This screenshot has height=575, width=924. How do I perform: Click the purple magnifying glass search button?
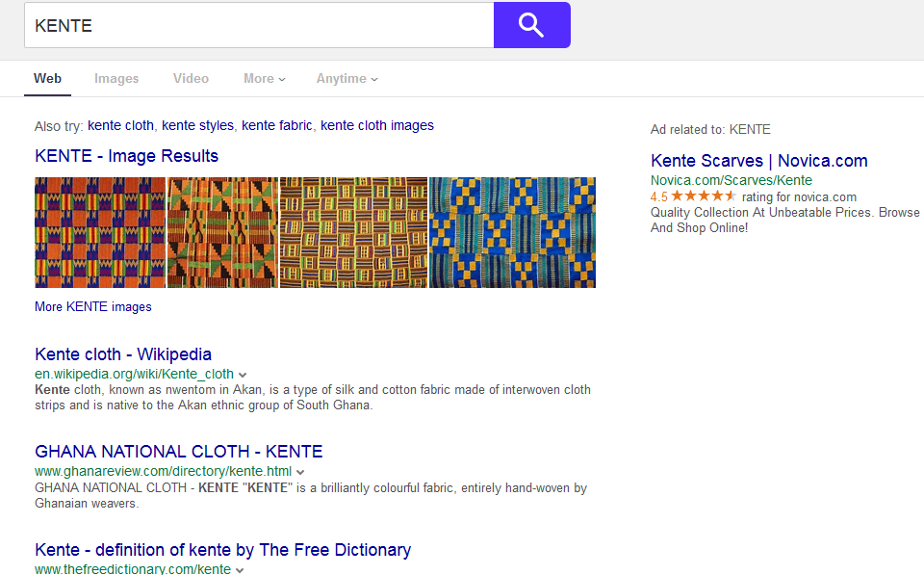pyautogui.click(x=531, y=25)
